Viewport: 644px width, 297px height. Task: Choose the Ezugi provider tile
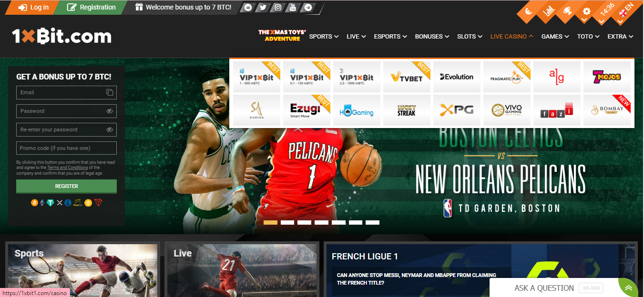(x=307, y=110)
